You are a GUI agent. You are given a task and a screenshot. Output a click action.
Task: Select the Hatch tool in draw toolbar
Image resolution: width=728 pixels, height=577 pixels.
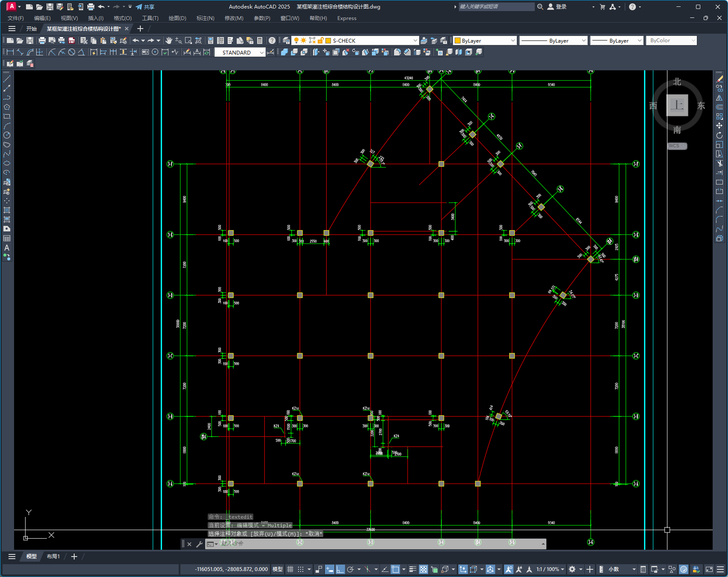coord(7,210)
